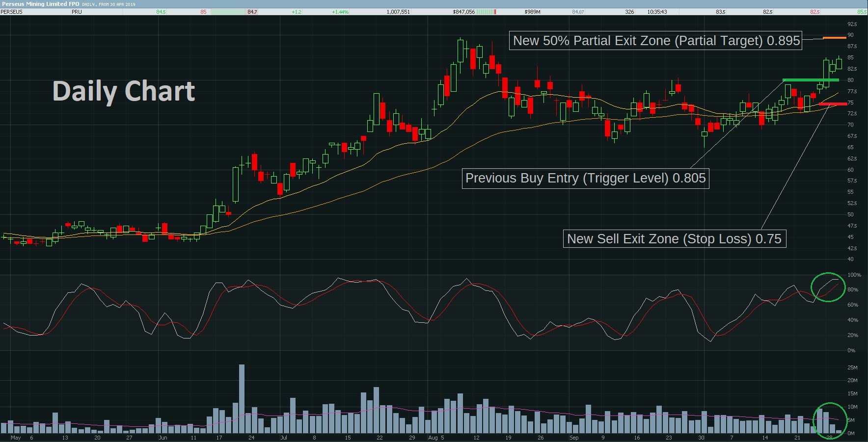This screenshot has width=868, height=442.
Task: Click the 'Perseus Mining Limited FPO' chart title
Action: [41, 4]
